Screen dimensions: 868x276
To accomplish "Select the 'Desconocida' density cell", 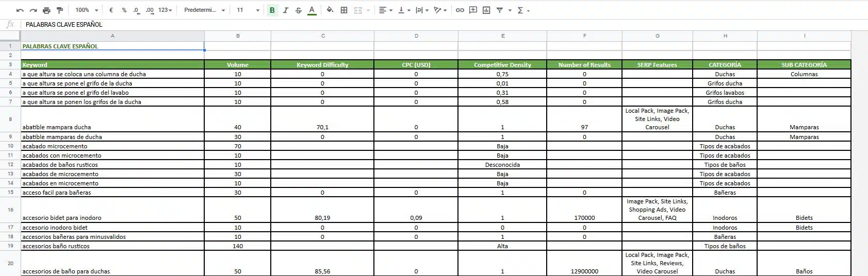I will pos(502,165).
